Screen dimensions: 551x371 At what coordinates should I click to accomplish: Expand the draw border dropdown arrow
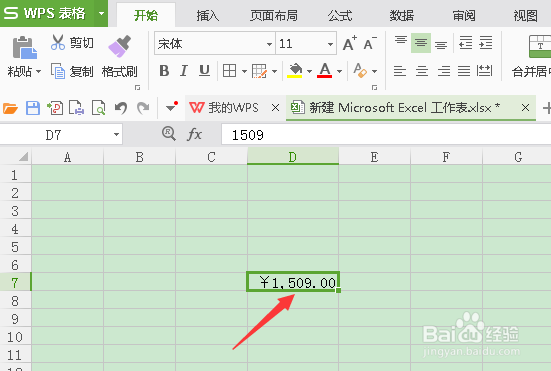point(274,71)
